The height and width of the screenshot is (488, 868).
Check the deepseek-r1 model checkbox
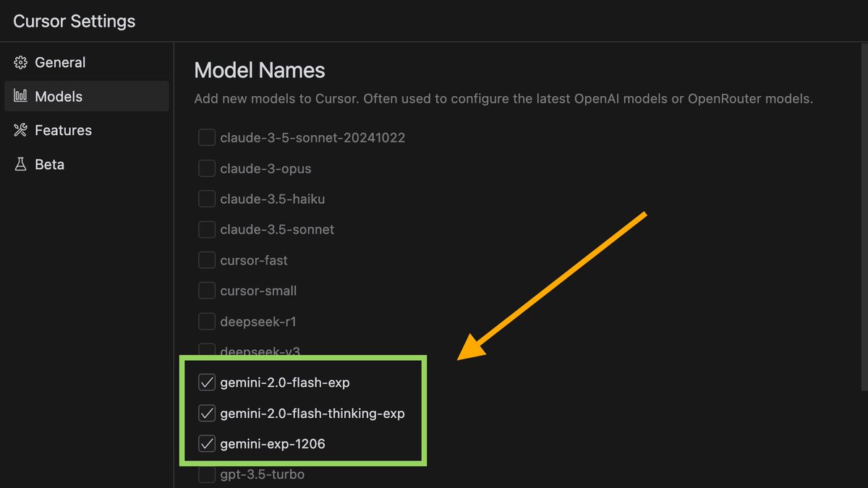206,321
